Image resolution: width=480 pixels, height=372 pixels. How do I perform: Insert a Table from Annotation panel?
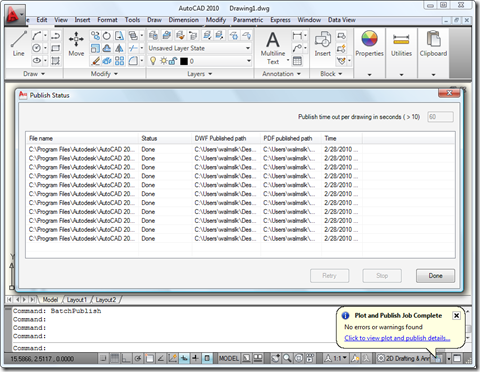click(297, 61)
